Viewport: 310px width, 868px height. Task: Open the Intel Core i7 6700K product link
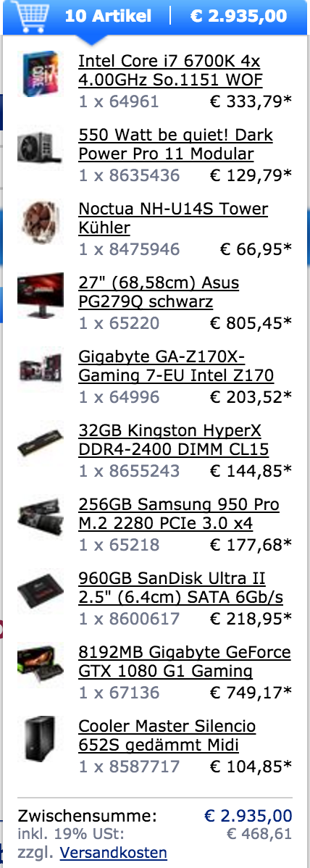click(170, 70)
